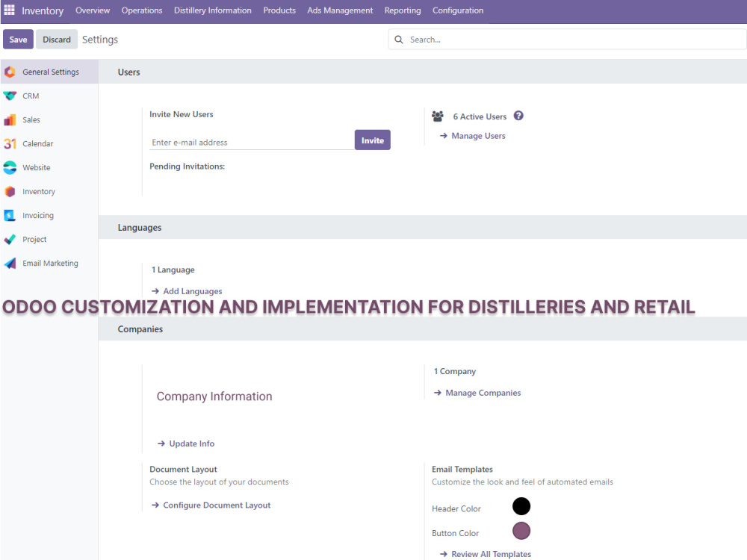Image resolution: width=747 pixels, height=560 pixels.
Task: Select Email Marketing settings section
Action: (49, 264)
